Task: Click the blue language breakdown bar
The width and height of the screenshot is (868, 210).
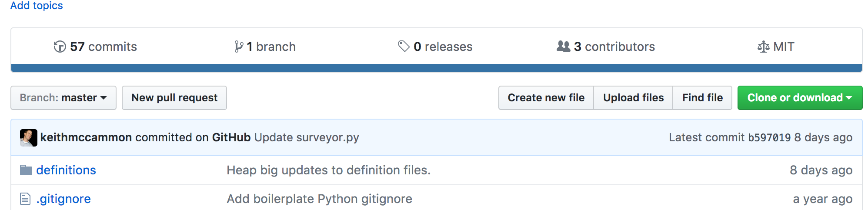Action: (x=436, y=68)
